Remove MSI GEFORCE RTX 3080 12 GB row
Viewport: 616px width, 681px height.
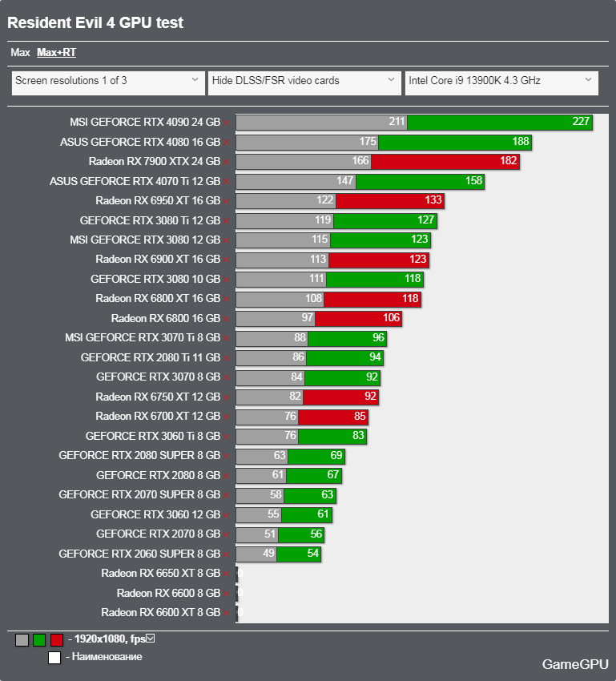pos(226,240)
